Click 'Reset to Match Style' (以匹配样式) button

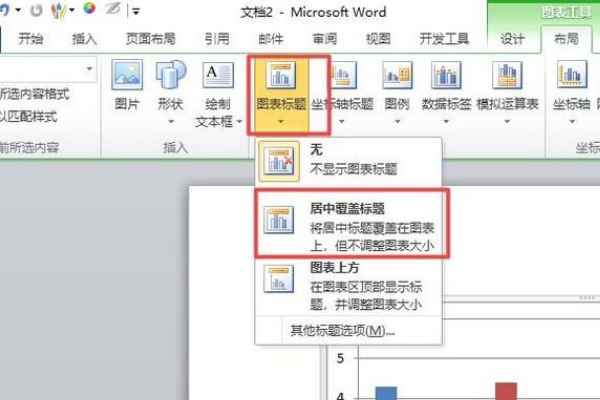pyautogui.click(x=28, y=117)
